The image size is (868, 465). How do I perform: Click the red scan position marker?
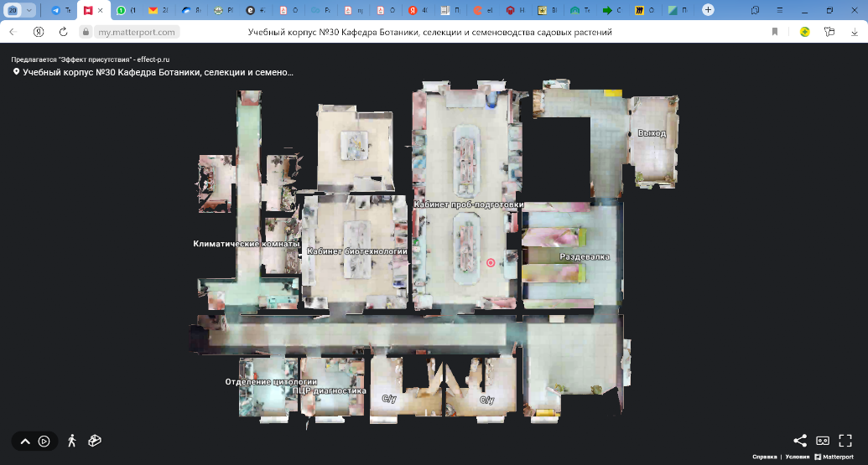(x=491, y=262)
